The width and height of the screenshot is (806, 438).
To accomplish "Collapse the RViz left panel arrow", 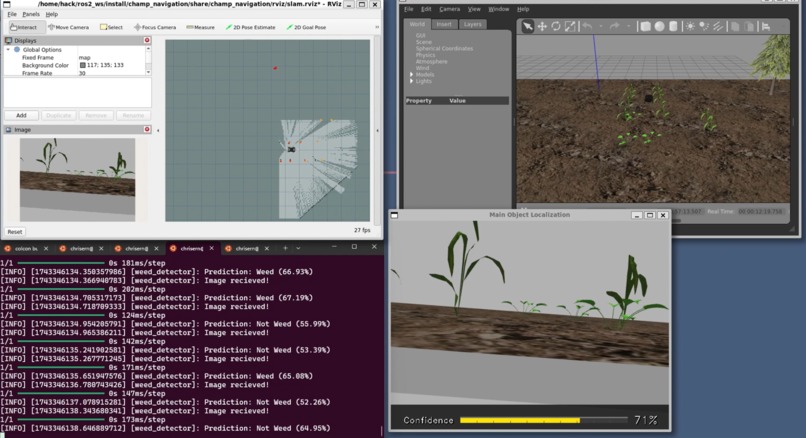I will (158, 131).
